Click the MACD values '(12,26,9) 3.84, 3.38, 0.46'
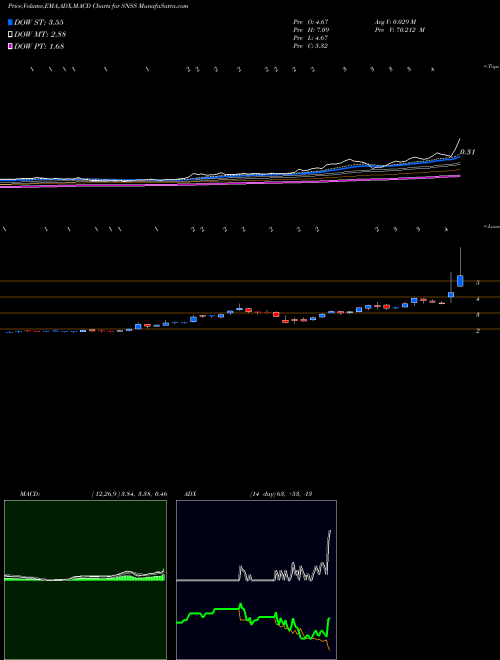This screenshot has width=500, height=660. 130,494
